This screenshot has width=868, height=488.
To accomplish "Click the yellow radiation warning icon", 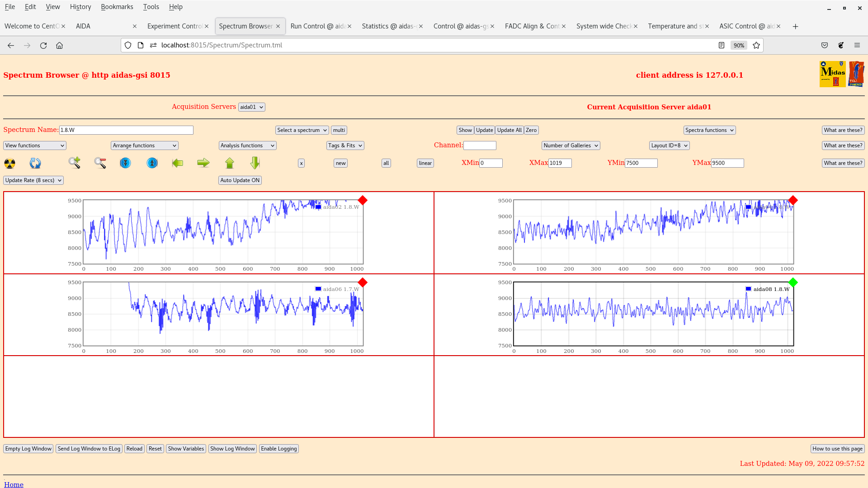I will coord(9,163).
